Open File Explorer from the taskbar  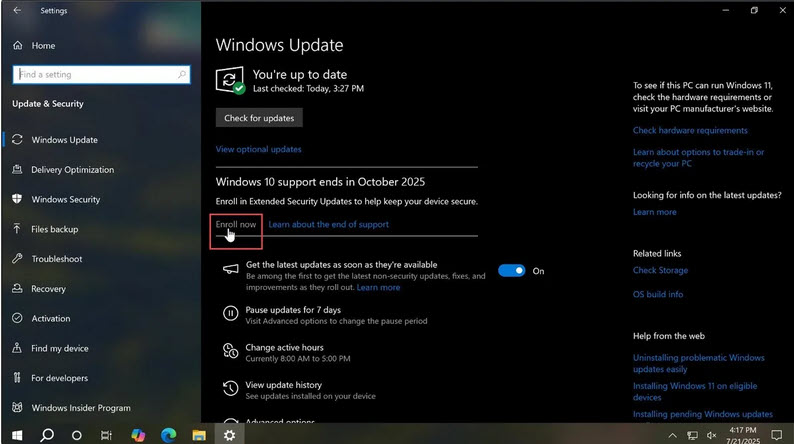pos(199,435)
